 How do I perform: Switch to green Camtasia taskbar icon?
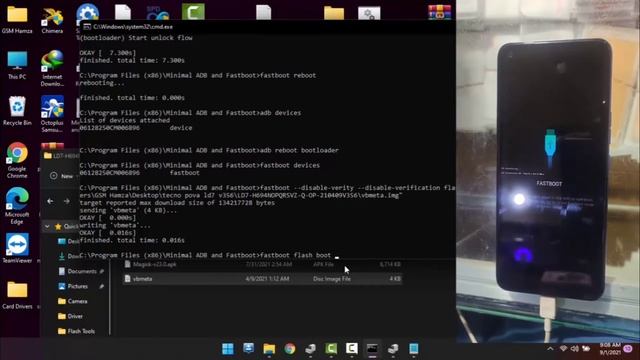(331, 349)
